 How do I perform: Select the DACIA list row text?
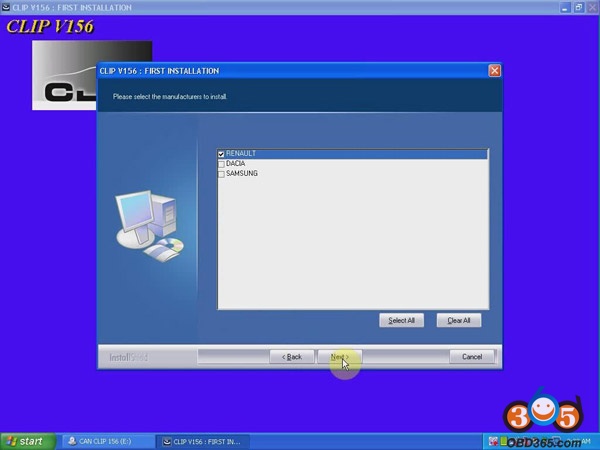[x=235, y=163]
